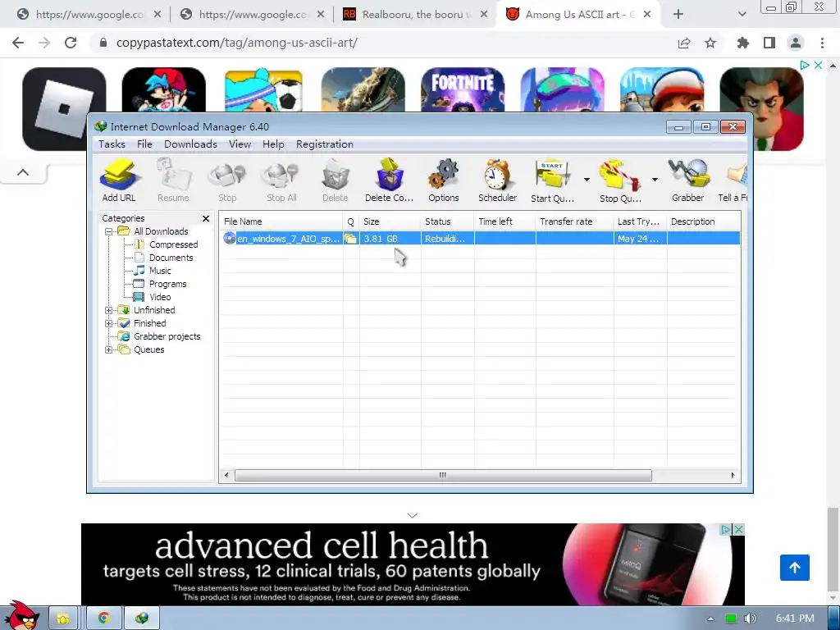
Task: Select the Video category
Action: (160, 297)
